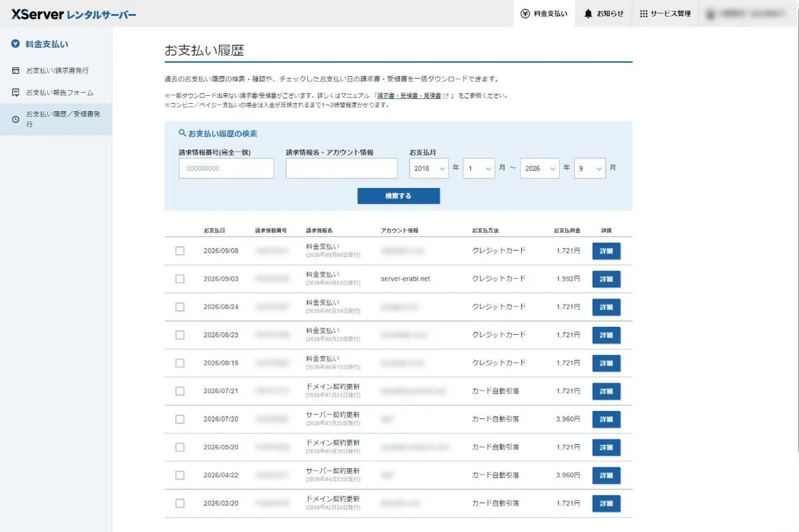This screenshot has width=799, height=532.
Task: Focus the 請求情報番号(完全一致) input field
Action: 226,168
